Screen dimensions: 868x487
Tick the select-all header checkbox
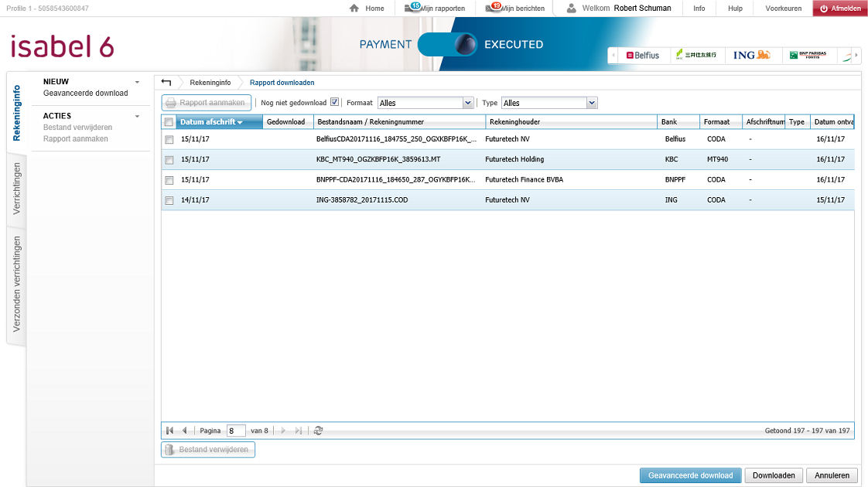(x=169, y=122)
